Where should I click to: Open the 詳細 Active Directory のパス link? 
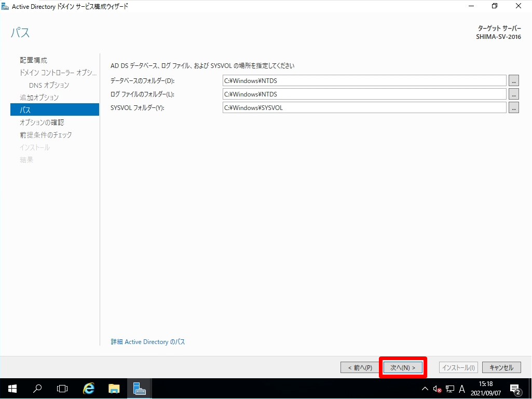point(148,341)
